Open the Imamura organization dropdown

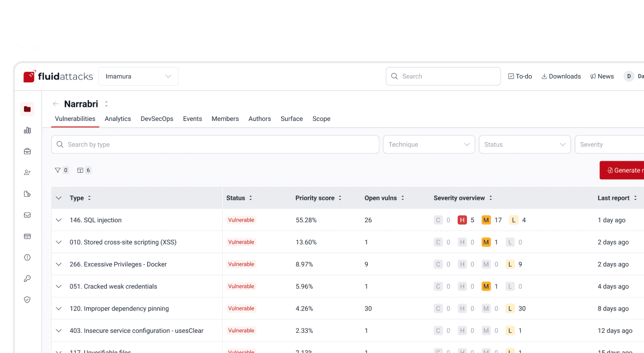138,76
